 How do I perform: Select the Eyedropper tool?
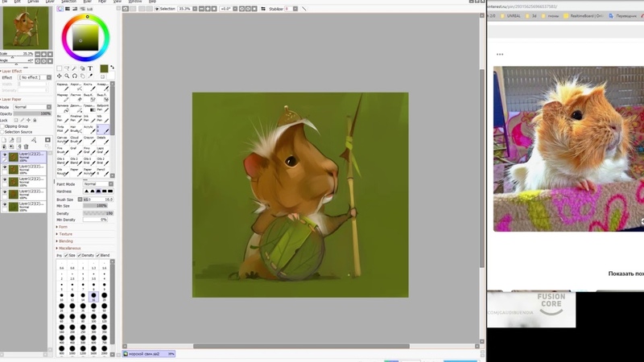pos(90,76)
